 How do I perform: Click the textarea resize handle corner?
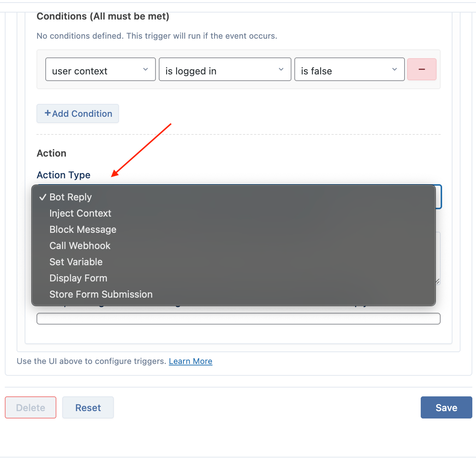[x=437, y=281]
